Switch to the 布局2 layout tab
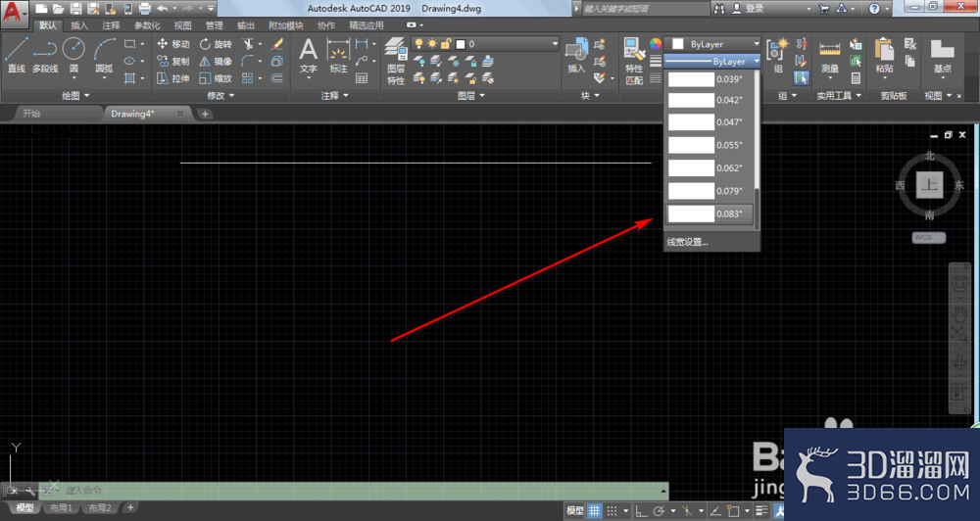 (x=100, y=508)
